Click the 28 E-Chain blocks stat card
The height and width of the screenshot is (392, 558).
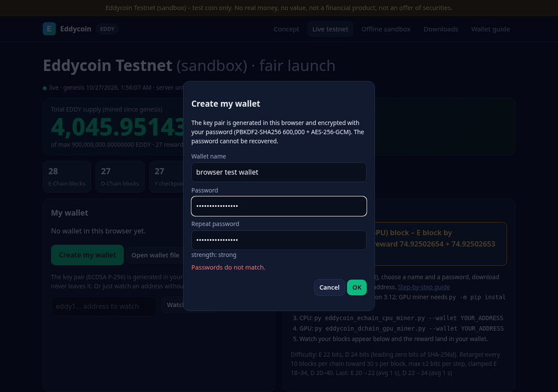(67, 176)
